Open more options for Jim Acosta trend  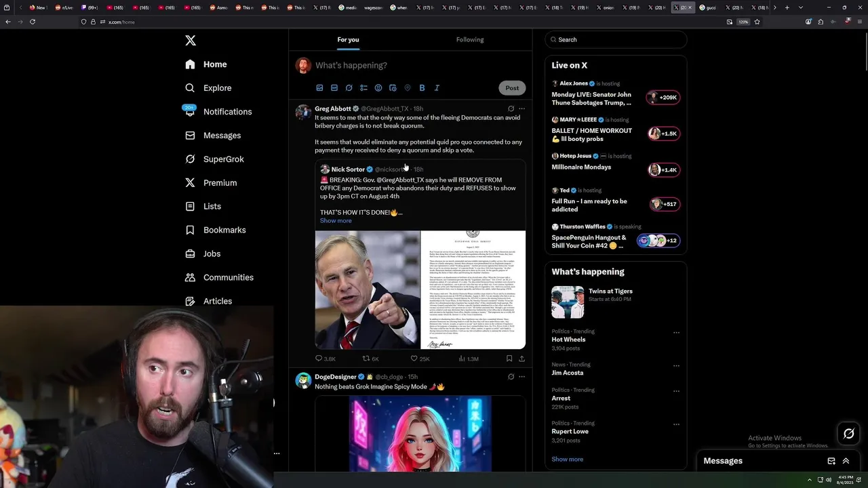click(x=676, y=366)
